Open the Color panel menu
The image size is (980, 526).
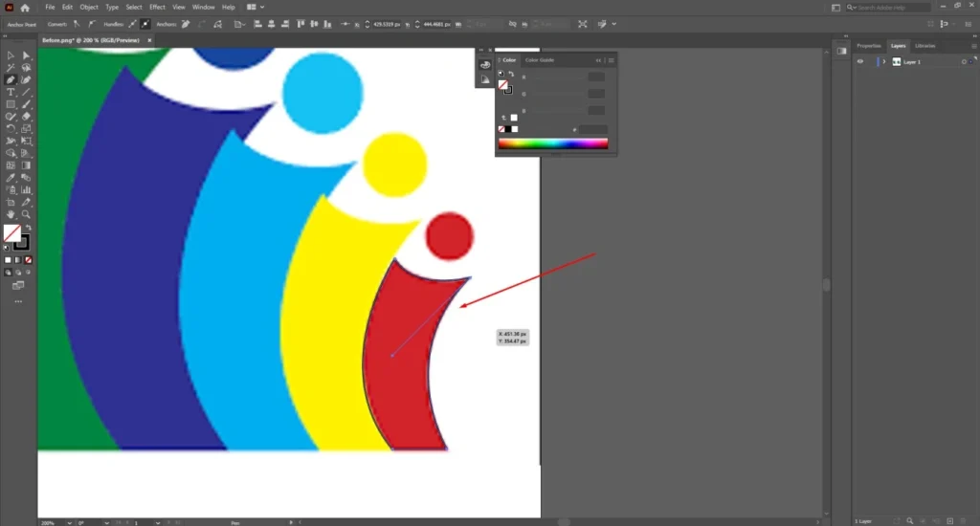click(612, 60)
